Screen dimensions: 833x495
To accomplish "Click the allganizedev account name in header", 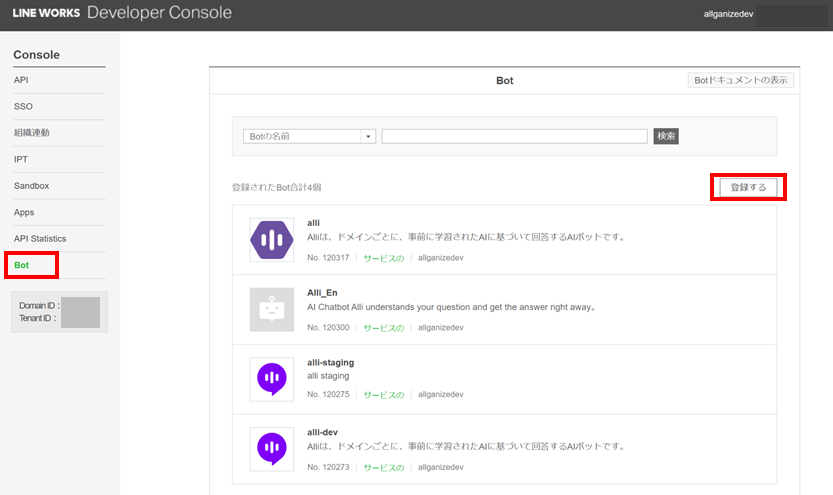I will [728, 14].
